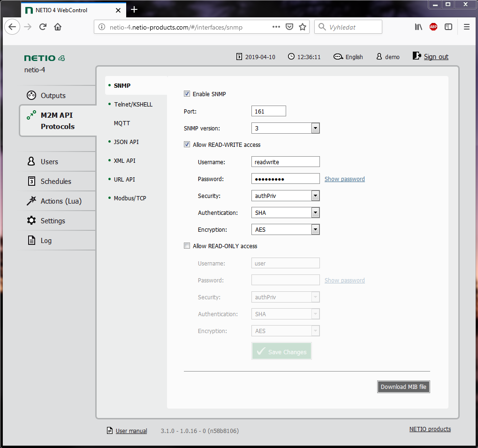
Task: Bookmark this page with the star
Action: pos(303,27)
